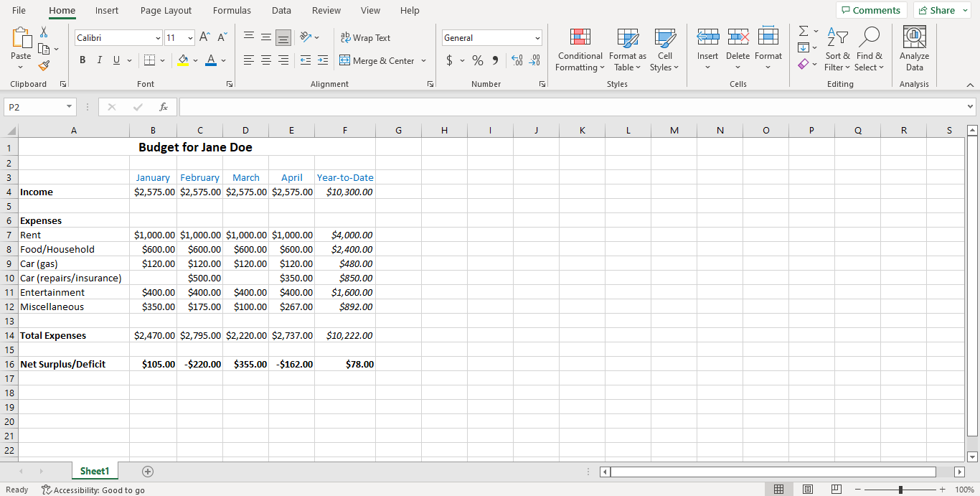Click the Share button
The width and height of the screenshot is (980, 496).
pos(941,10)
